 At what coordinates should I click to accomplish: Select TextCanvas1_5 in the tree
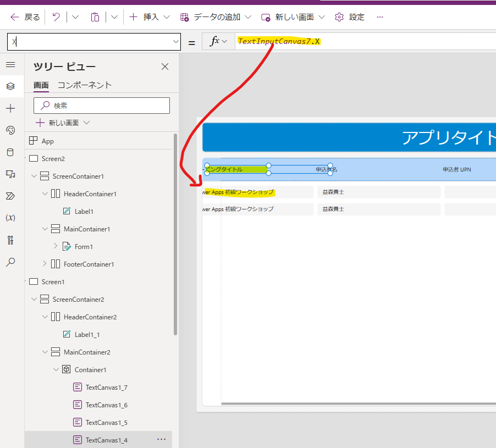pos(106,422)
